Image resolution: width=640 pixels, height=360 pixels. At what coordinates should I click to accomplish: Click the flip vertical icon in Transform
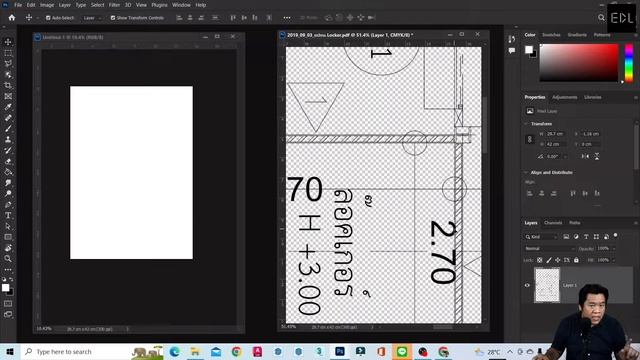[597, 156]
